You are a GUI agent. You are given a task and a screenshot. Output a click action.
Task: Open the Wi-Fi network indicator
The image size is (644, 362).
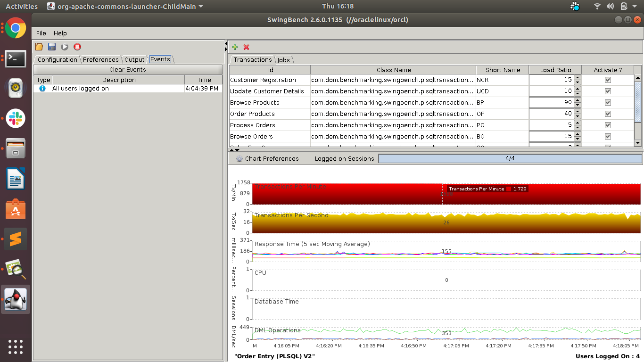pyautogui.click(x=597, y=6)
